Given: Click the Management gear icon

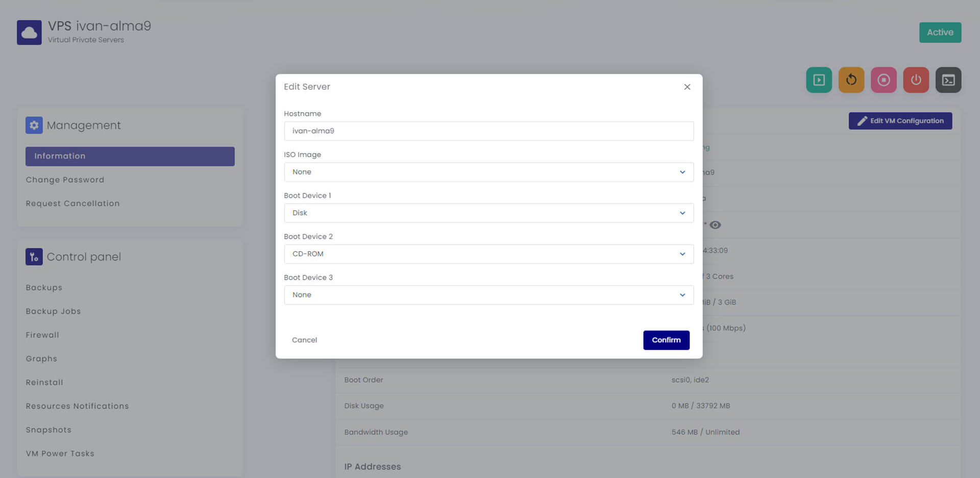Looking at the screenshot, I should [x=34, y=125].
